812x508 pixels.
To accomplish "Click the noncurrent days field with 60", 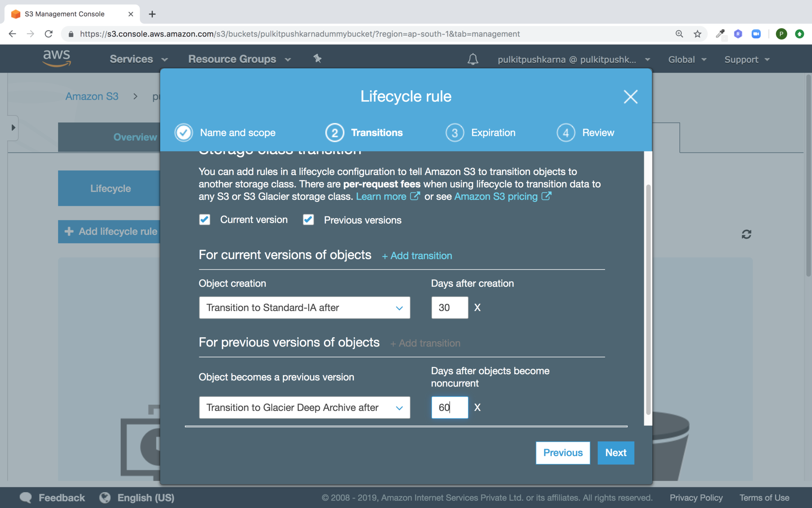I will pyautogui.click(x=450, y=408).
